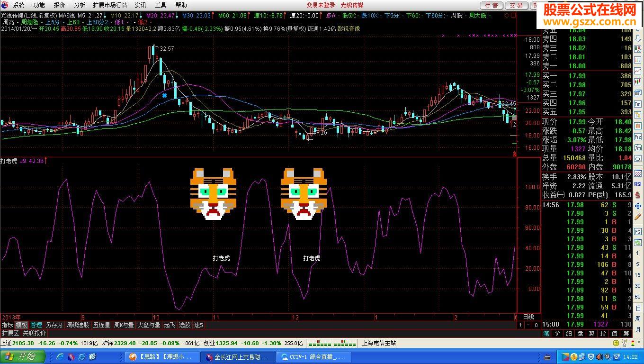This screenshot has width=644, height=364.
Task: Click the minus zoom-out chart button
Action: 528,325
